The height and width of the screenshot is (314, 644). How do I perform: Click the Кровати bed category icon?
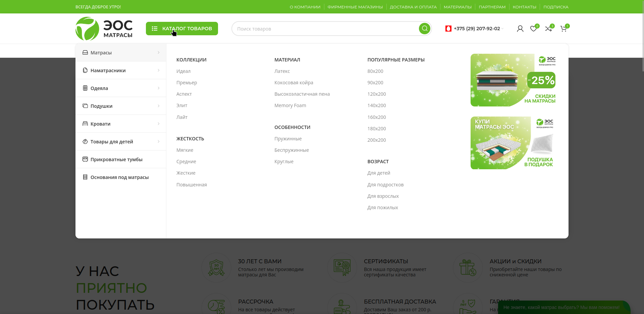pos(85,124)
